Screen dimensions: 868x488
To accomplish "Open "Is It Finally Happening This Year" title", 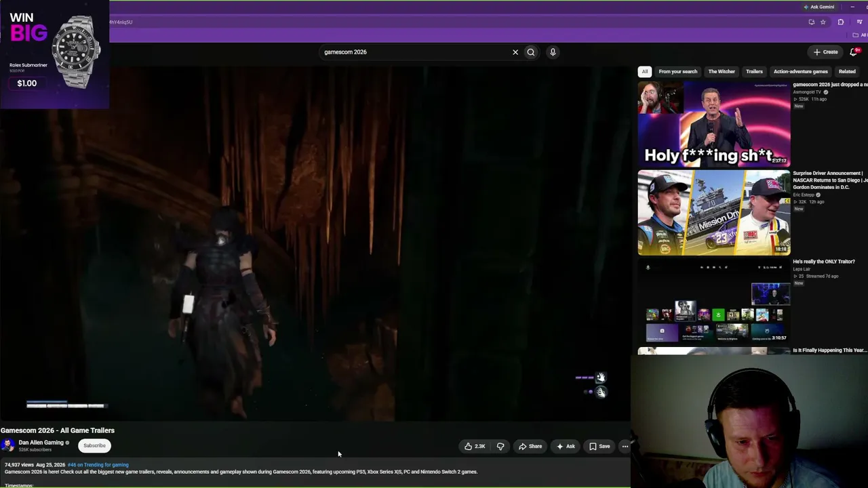I will (830, 350).
